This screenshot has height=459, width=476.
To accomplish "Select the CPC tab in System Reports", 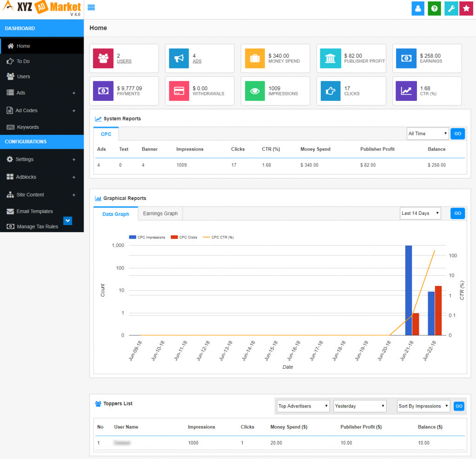I will [x=106, y=134].
